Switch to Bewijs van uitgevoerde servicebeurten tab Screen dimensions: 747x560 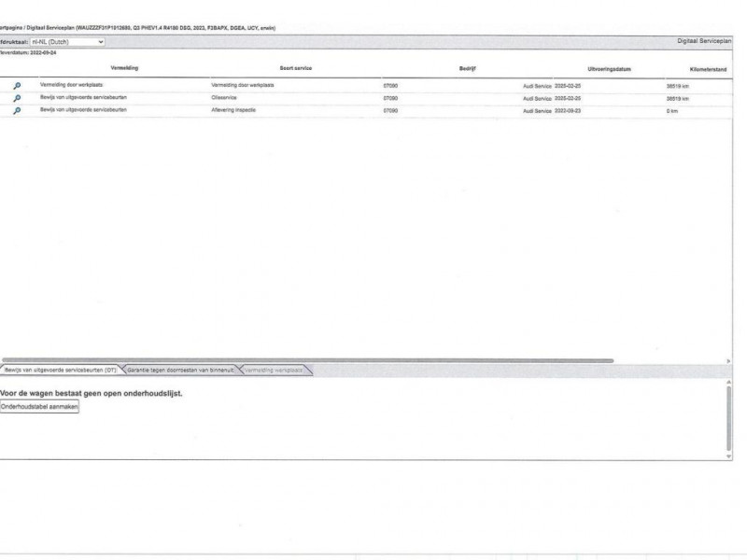59,371
